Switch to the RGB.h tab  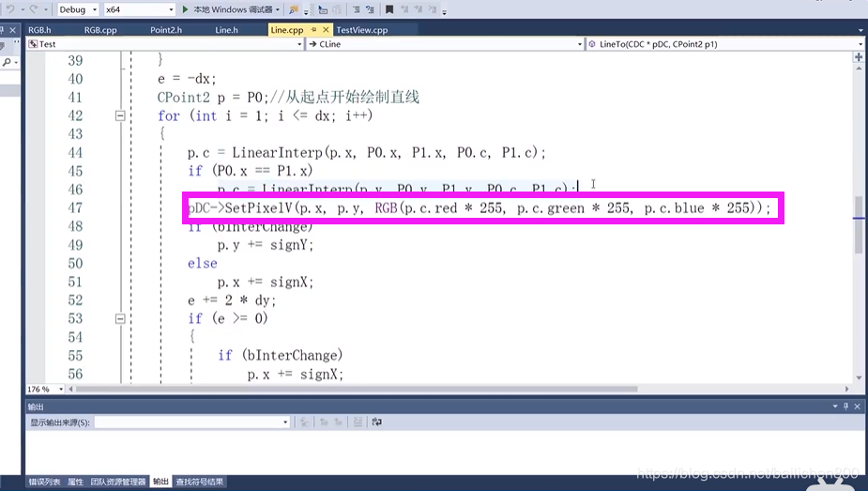pos(39,30)
